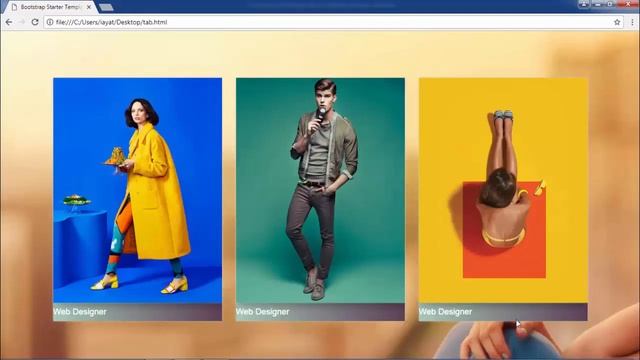Reload the tab.html page
Viewport: 640px width, 360px height.
click(35, 22)
